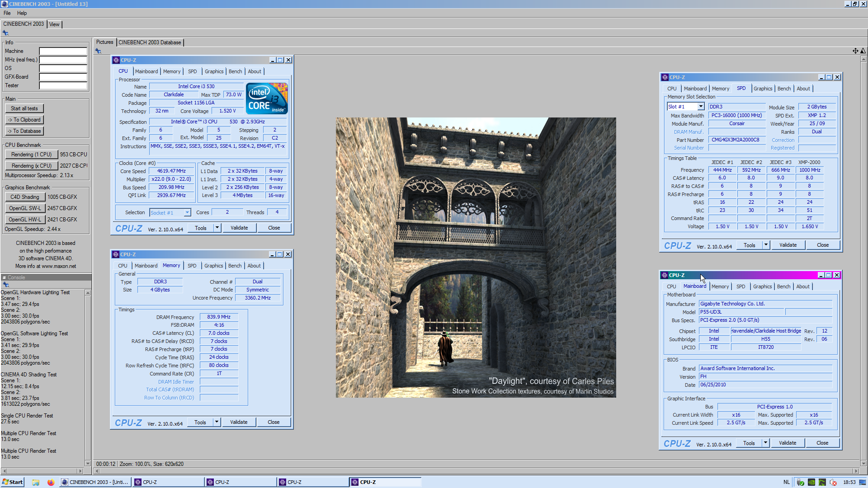Click the NL language indicator in the tray
Screen dimensions: 868x488
tap(787, 482)
